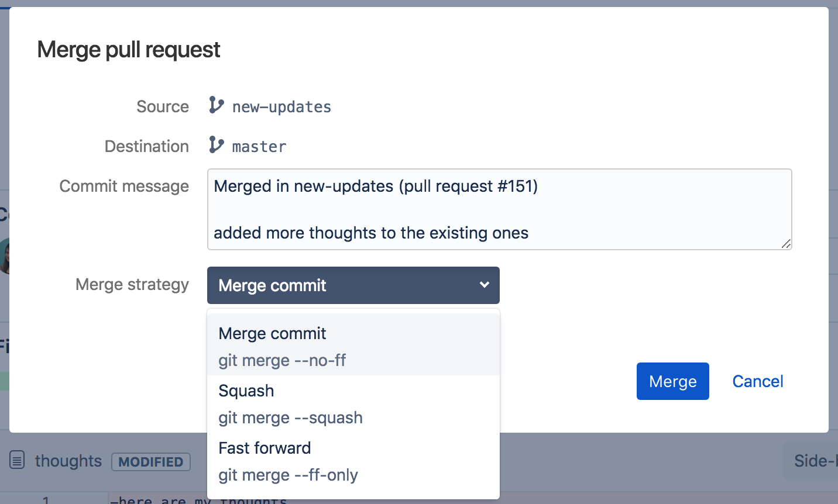Click the user avatar behind the dialog
This screenshot has height=504, width=838.
(5, 256)
